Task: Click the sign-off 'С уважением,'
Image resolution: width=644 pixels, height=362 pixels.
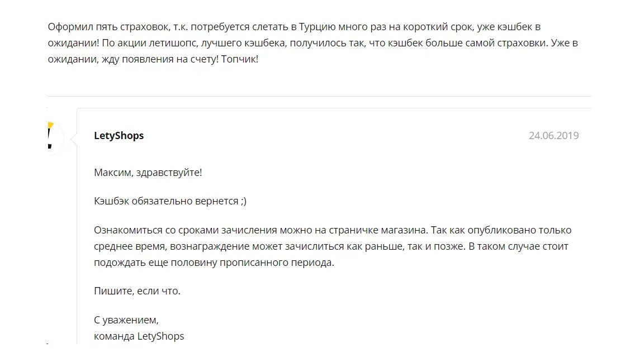Action: coord(126,320)
